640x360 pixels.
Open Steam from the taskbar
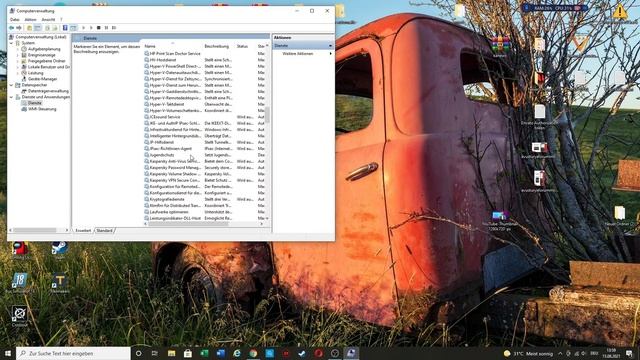(302, 353)
